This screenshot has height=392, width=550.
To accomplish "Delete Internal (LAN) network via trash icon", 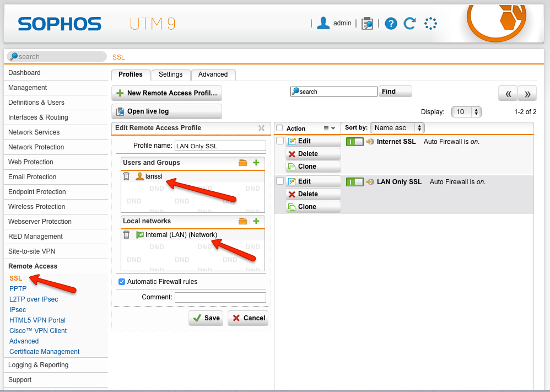I will coord(127,235).
